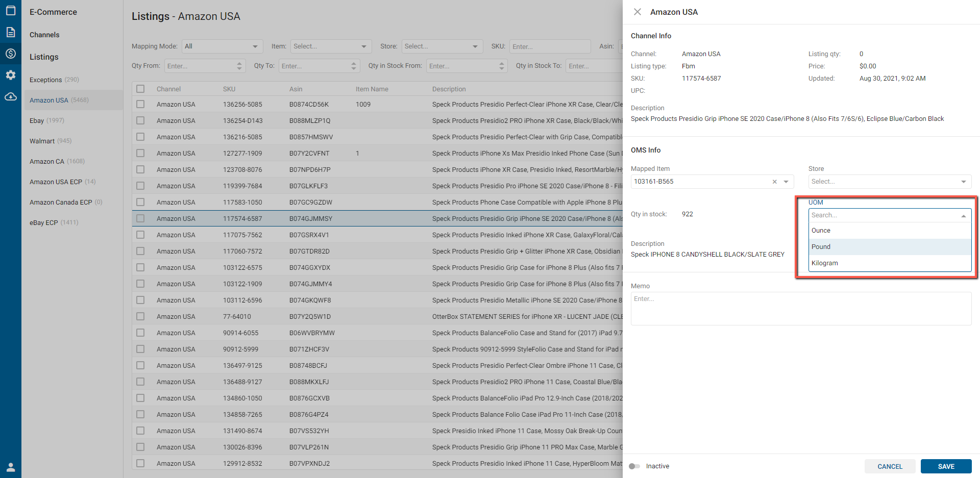Click into the Memo text field
Screen dimensions: 980x478
[x=801, y=309]
